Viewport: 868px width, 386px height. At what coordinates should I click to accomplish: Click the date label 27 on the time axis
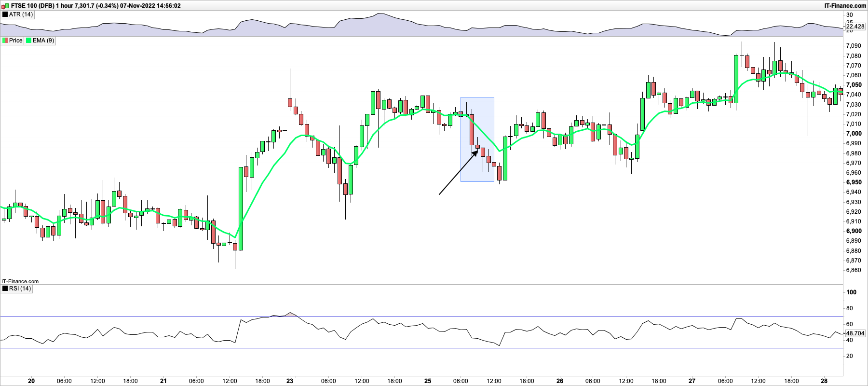click(x=692, y=381)
